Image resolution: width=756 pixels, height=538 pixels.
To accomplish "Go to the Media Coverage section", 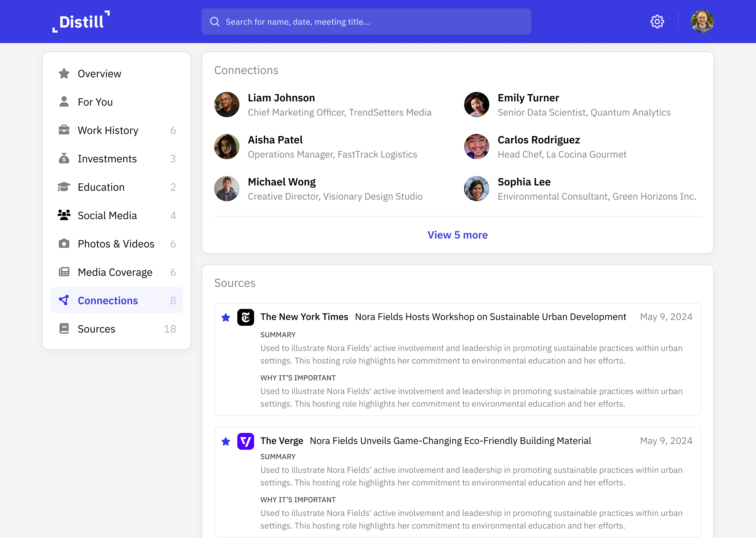I will [x=115, y=272].
